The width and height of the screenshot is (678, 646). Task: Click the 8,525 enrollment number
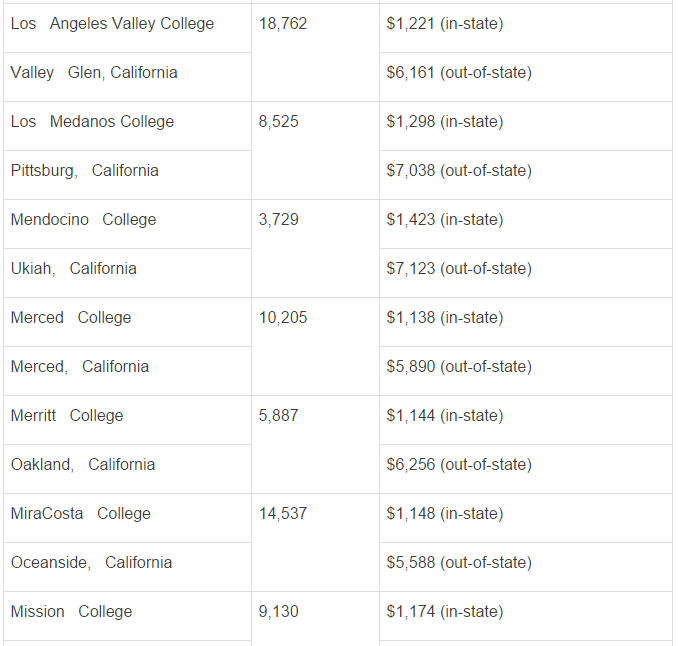click(278, 122)
